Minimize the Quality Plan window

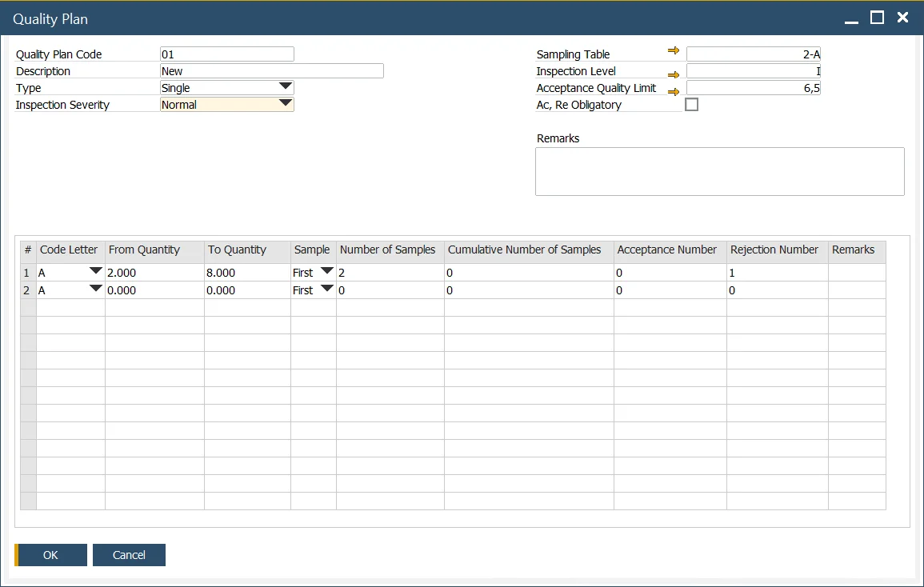851,18
